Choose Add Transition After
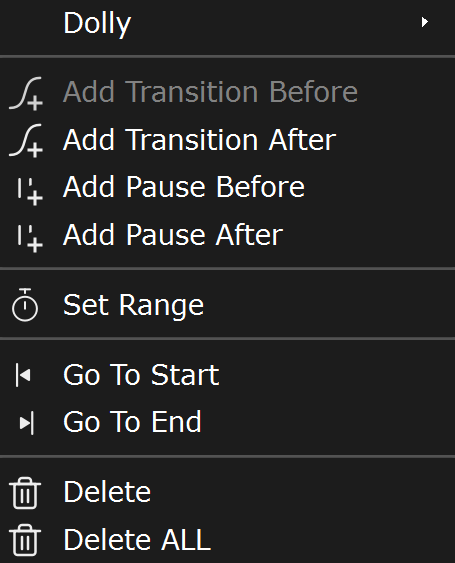The image size is (455, 563). tap(227, 140)
